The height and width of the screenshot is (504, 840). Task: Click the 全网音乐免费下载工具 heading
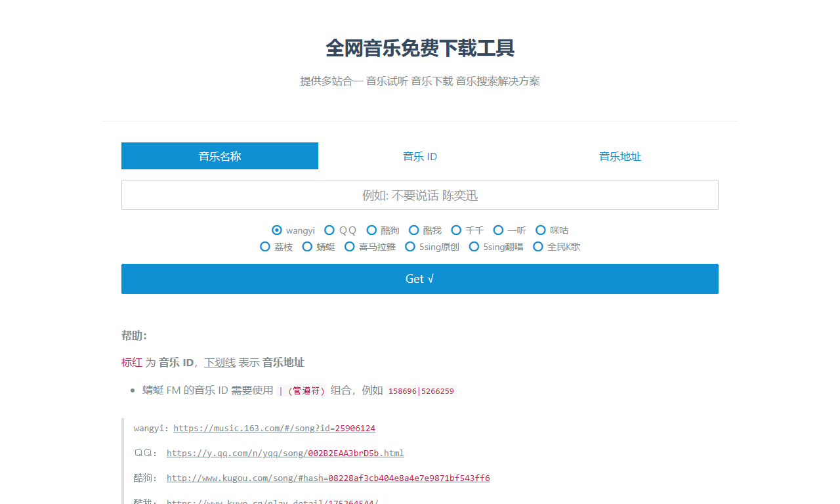420,49
